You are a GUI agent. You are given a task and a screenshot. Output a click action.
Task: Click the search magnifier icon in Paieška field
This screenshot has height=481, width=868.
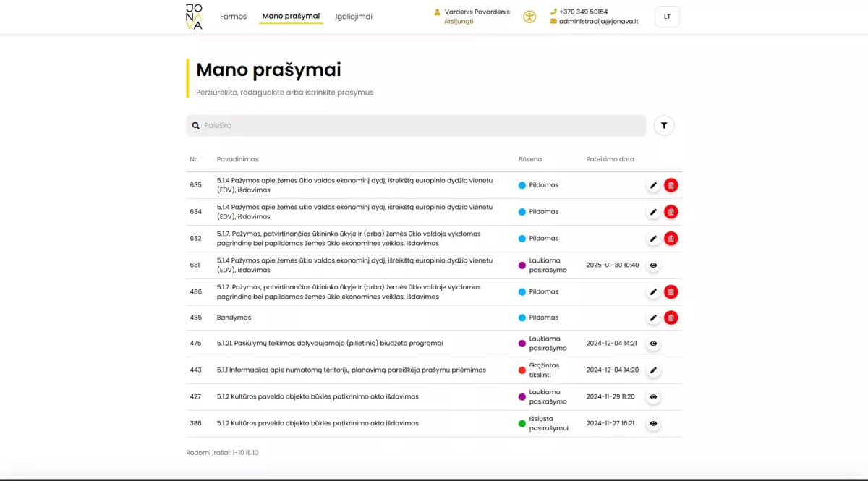pyautogui.click(x=195, y=125)
